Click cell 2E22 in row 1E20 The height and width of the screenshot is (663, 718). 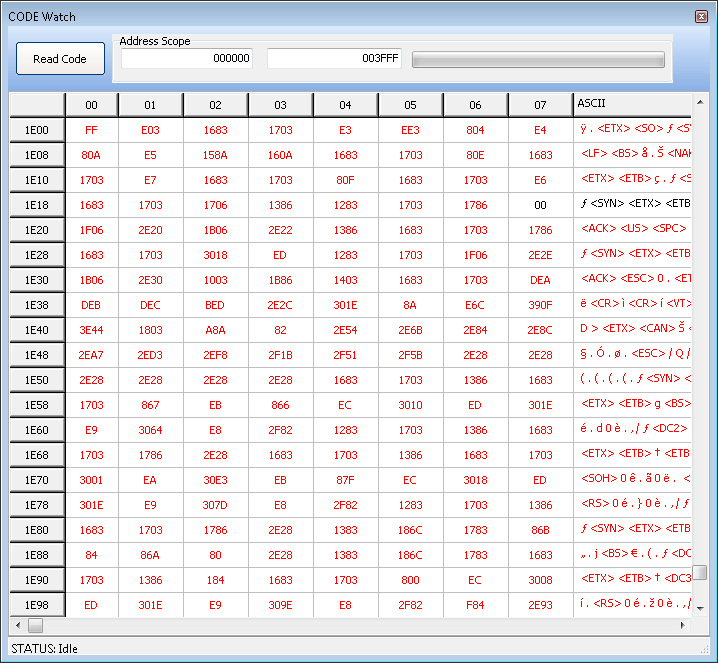coord(280,230)
